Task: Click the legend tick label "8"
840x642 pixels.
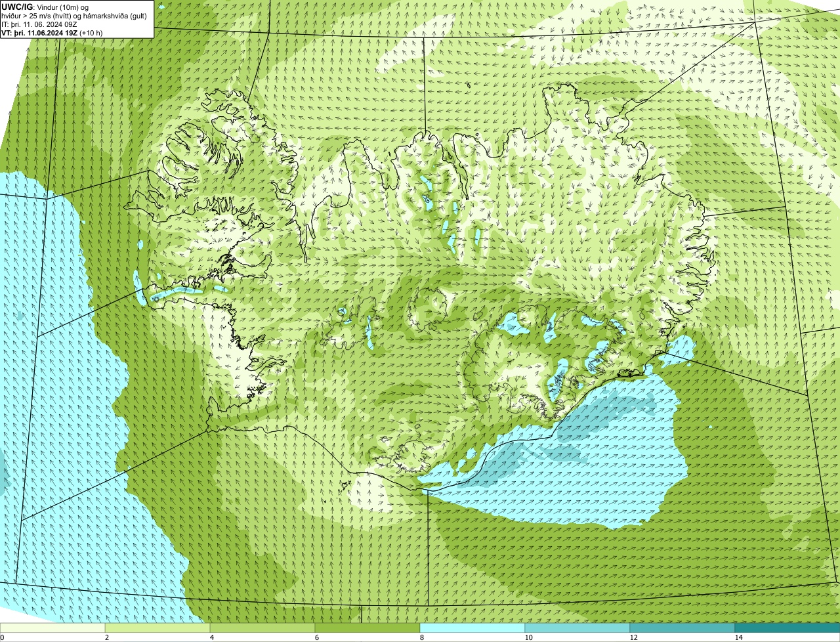Action: click(421, 637)
